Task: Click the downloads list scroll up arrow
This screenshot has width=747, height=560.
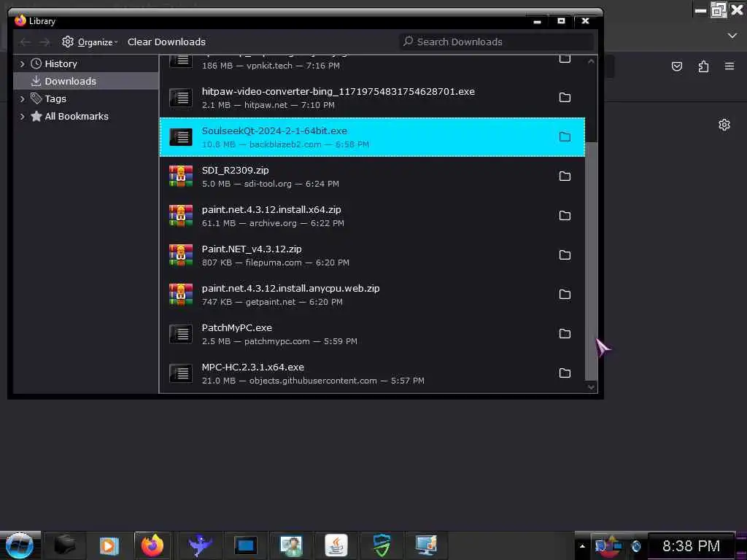Action: [591, 61]
